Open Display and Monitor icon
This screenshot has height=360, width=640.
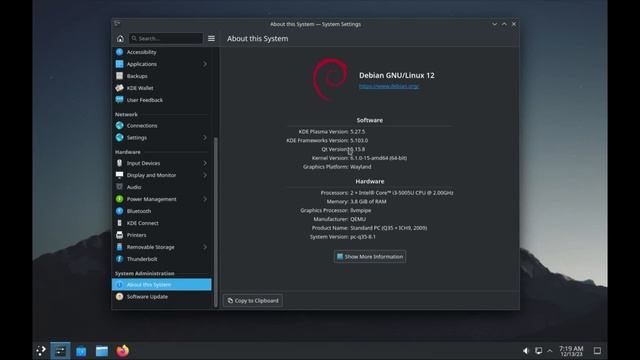point(119,175)
